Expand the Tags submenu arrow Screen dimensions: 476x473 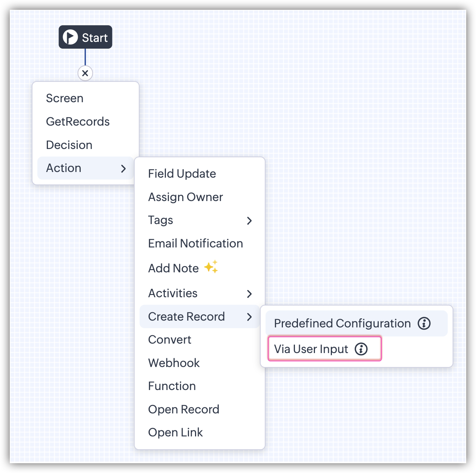coord(249,221)
